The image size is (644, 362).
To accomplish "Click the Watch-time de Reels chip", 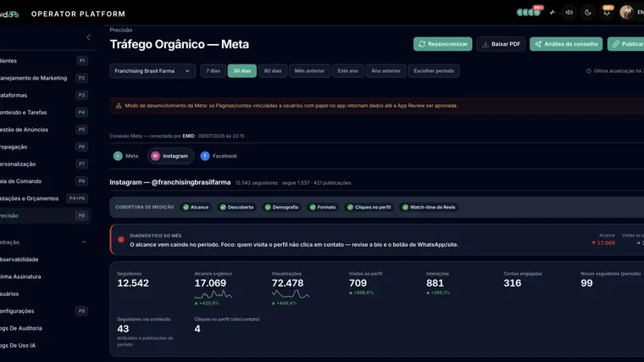I will (429, 207).
